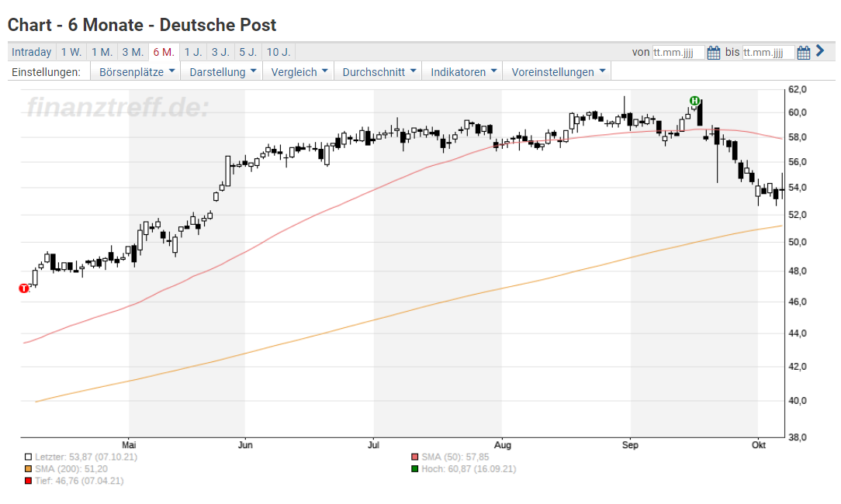
Task: Click the 62,0 y-axis price label
Action: click(798, 89)
